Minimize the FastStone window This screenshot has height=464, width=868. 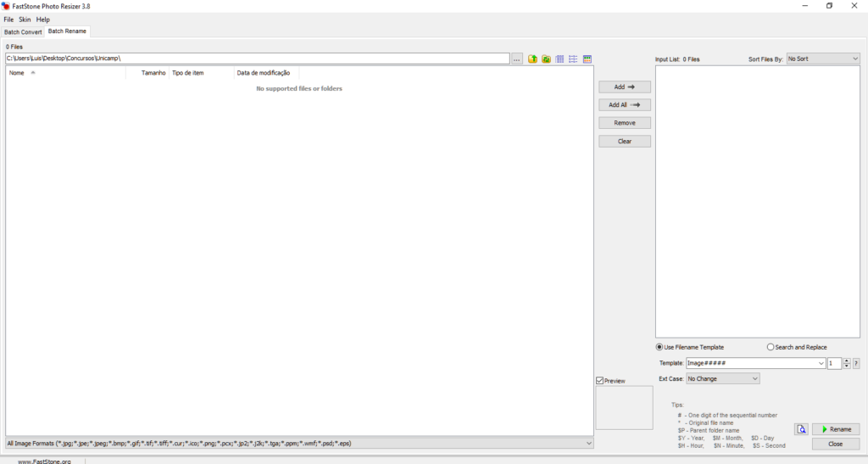point(805,6)
